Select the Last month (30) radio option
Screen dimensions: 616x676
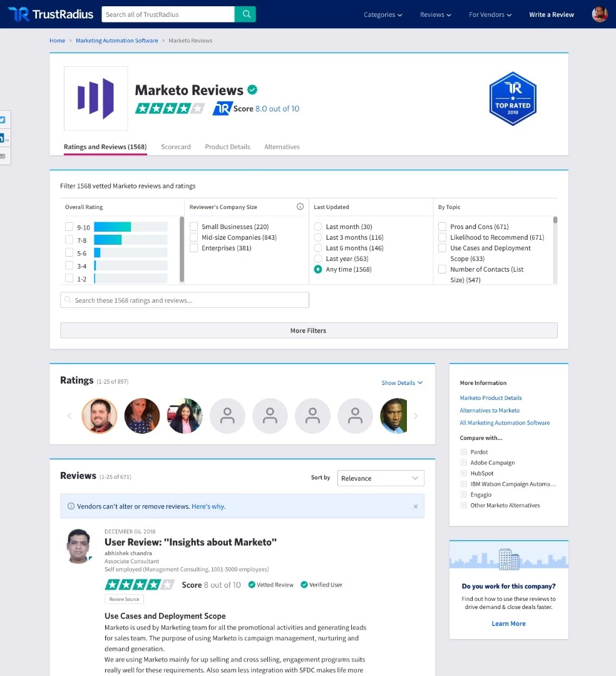(318, 227)
